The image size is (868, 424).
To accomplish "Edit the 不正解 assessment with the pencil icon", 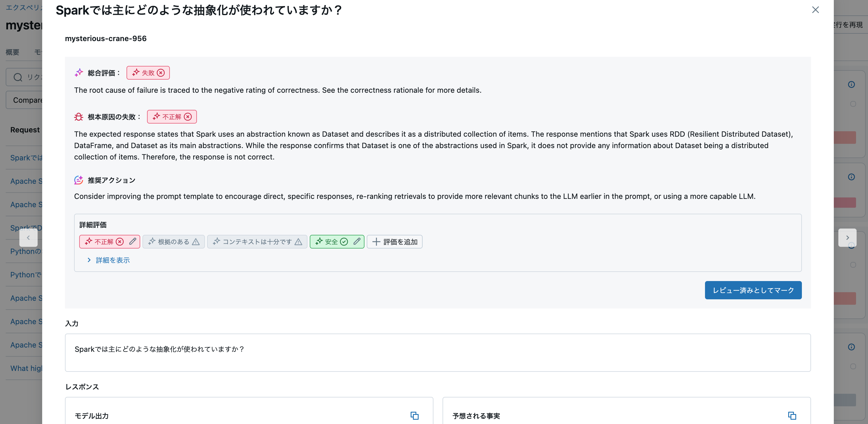I will tap(133, 241).
